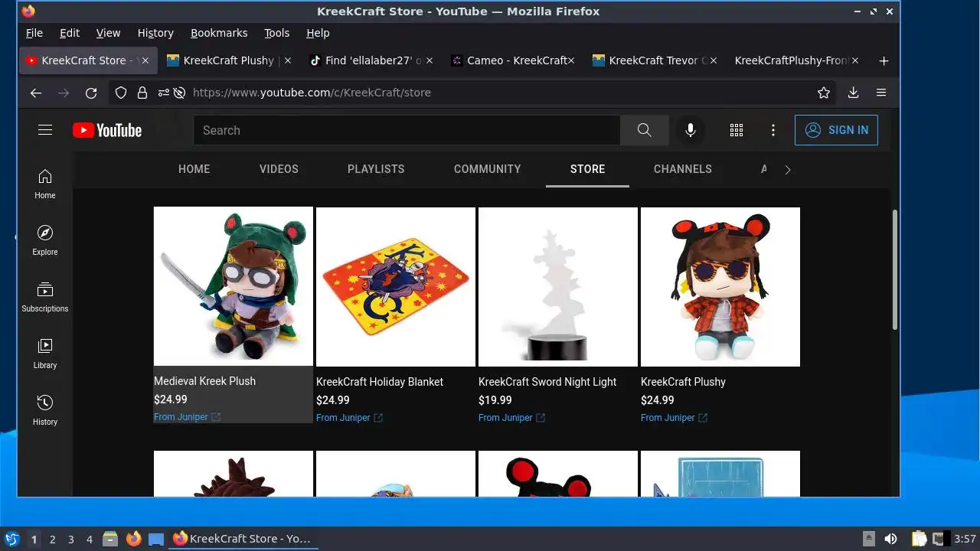Click the autoplay blocked icon in the URL bar
The width and height of the screenshot is (980, 551).
click(x=179, y=93)
